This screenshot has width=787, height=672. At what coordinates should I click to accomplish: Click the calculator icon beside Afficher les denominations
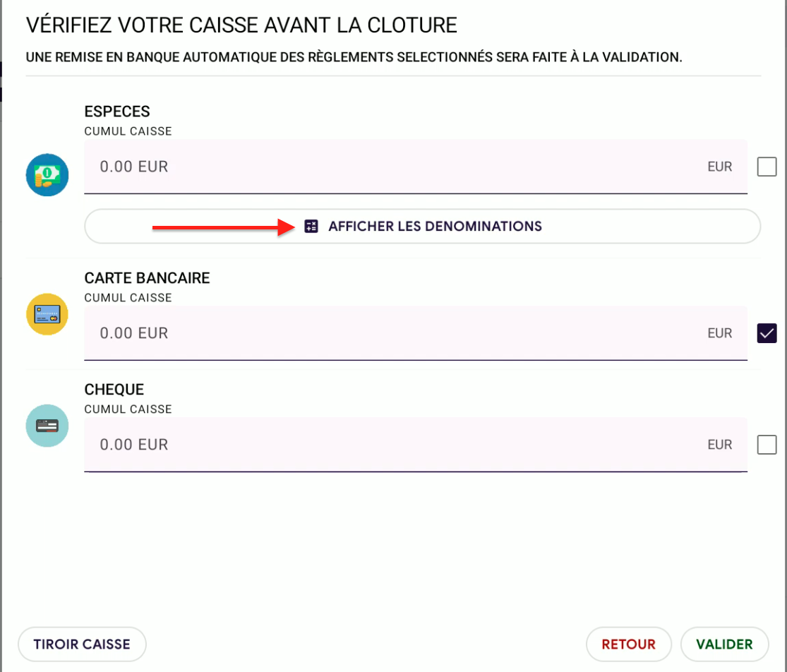311,227
